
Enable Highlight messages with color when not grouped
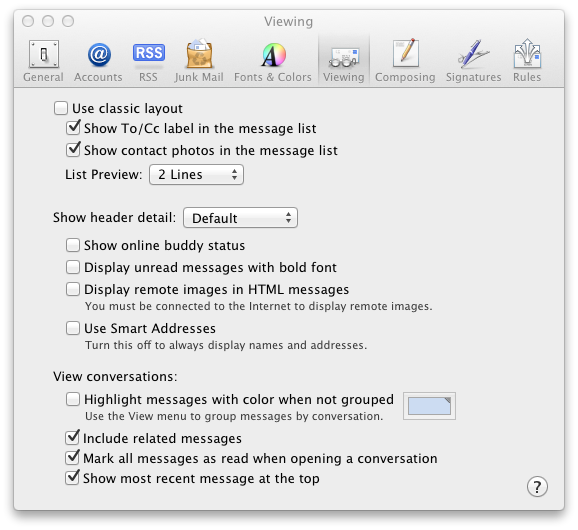point(73,399)
